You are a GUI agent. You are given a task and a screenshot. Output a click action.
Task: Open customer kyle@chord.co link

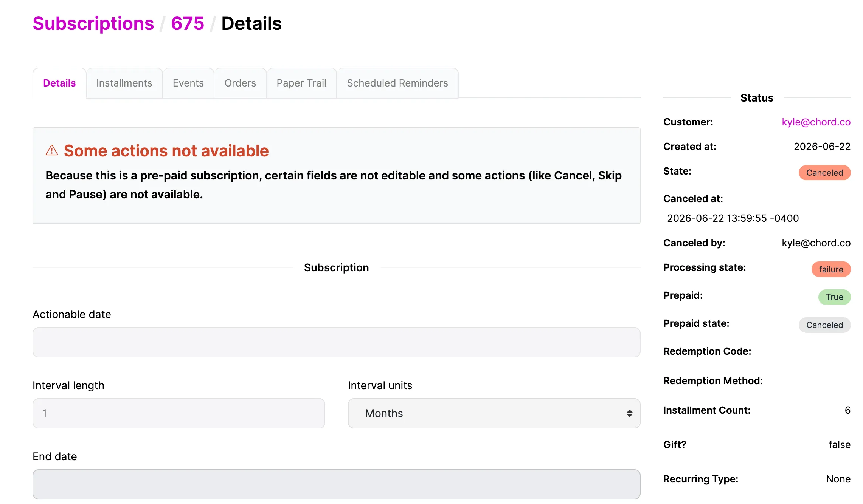pos(816,122)
